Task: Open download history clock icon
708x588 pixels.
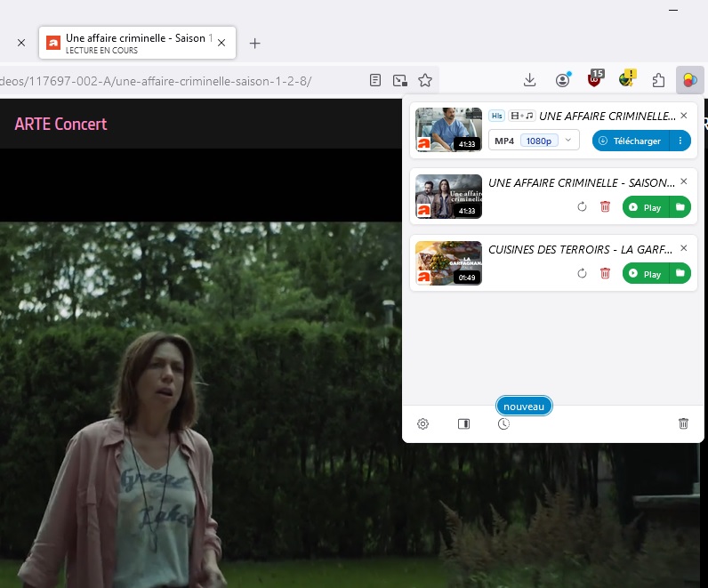Action: (x=503, y=424)
